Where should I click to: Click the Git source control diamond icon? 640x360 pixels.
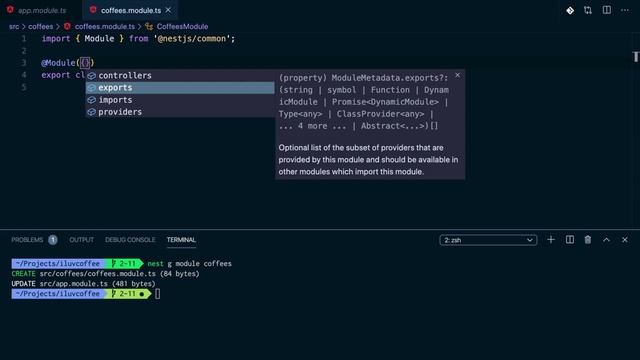click(570, 10)
